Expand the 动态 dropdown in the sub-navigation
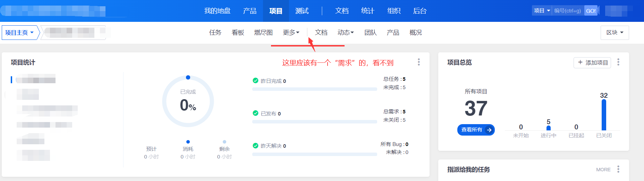This screenshot has height=181, width=644. click(345, 33)
